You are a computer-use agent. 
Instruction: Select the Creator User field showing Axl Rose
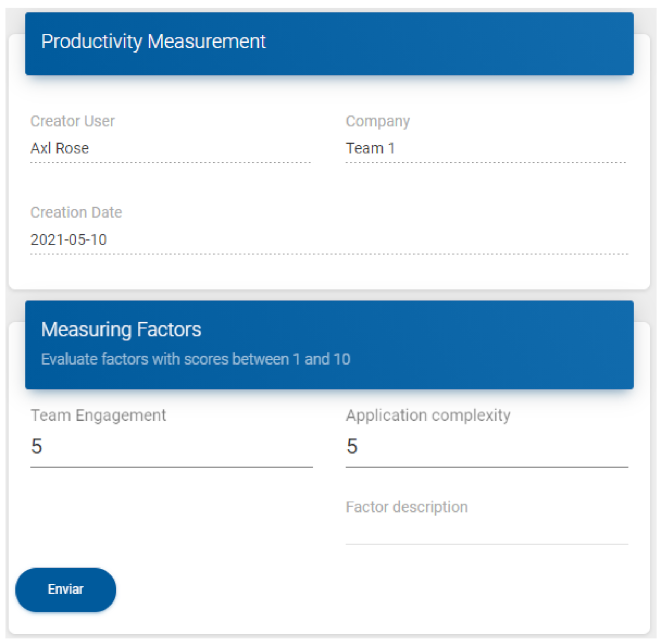coord(170,148)
